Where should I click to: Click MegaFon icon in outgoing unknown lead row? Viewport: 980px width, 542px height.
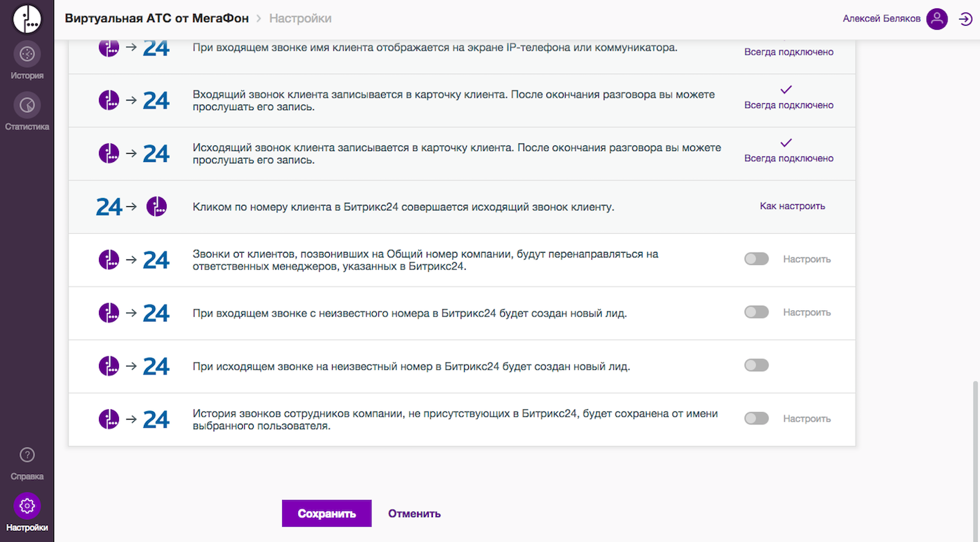(109, 366)
